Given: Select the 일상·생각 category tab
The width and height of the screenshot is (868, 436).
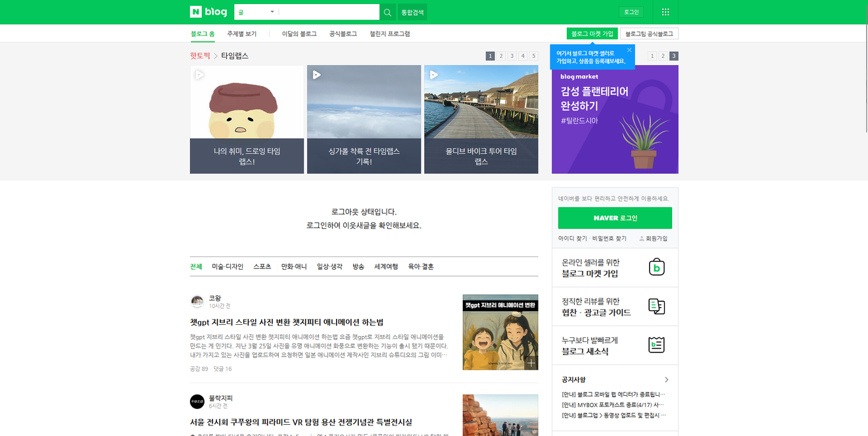Looking at the screenshot, I should 329,266.
